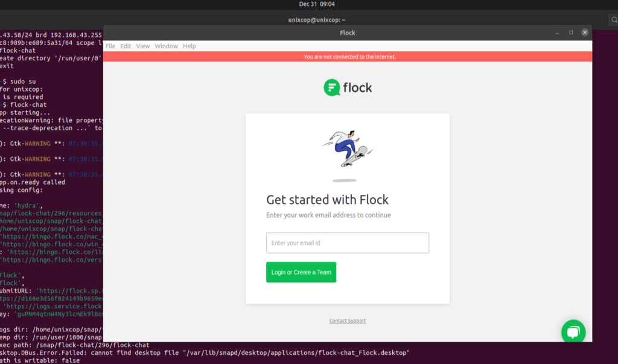
Task: Click 'hydra' text in terminal
Action: pyautogui.click(x=27, y=205)
